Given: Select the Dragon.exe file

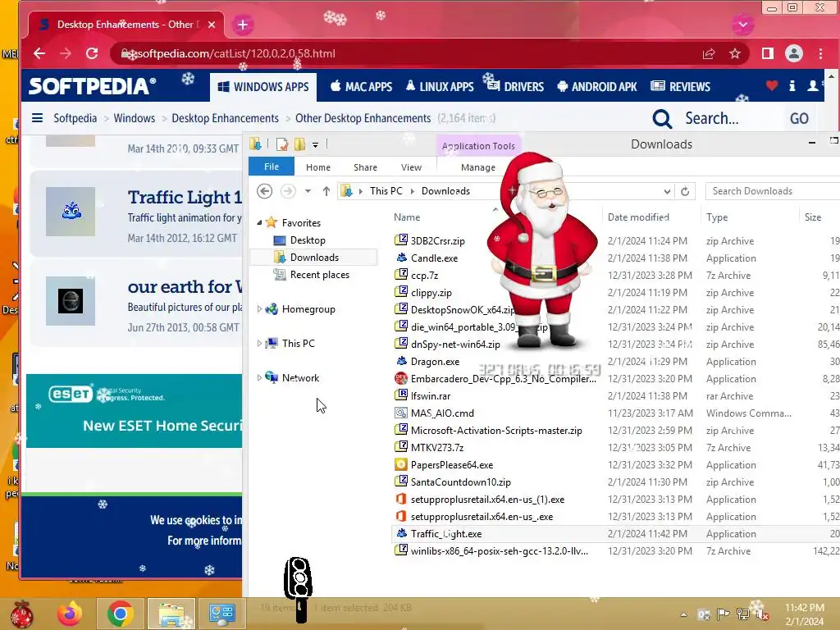Looking at the screenshot, I should coord(435,362).
